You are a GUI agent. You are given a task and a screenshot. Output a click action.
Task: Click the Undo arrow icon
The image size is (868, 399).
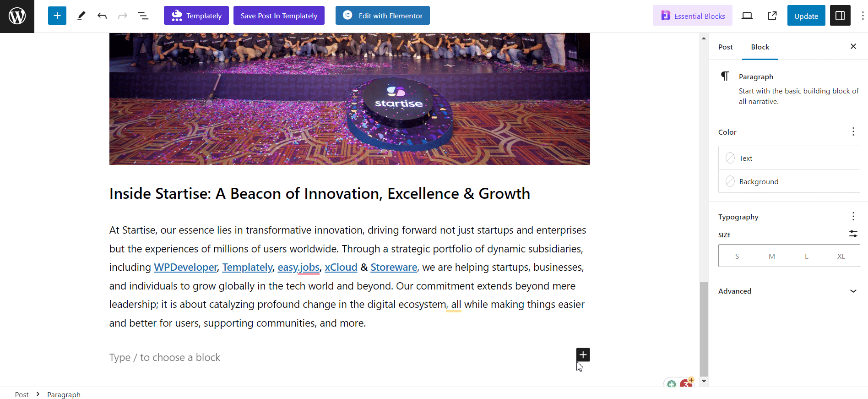click(x=102, y=16)
